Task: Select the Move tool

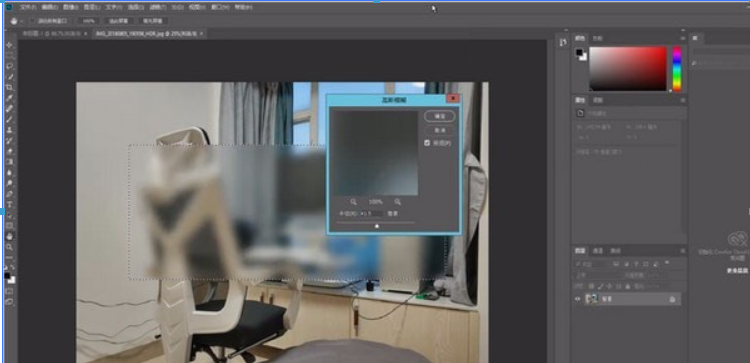Action: [9, 45]
